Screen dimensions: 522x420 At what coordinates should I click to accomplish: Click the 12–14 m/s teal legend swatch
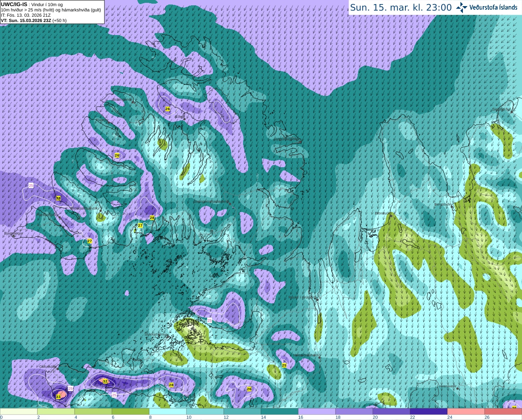[242, 411]
